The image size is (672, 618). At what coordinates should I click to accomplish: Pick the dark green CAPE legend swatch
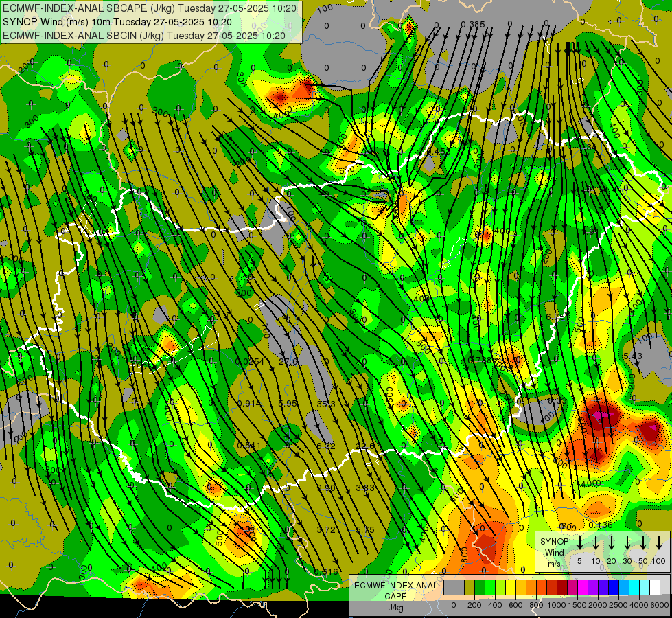(480, 588)
